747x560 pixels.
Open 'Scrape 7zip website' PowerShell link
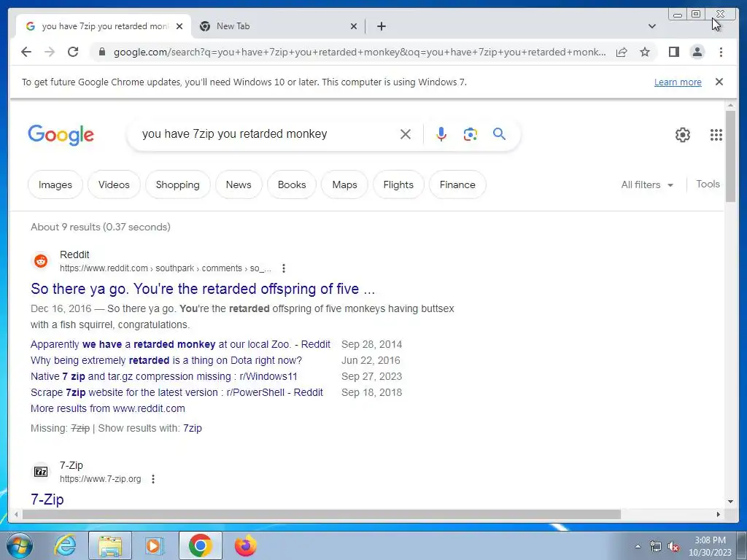point(177,392)
